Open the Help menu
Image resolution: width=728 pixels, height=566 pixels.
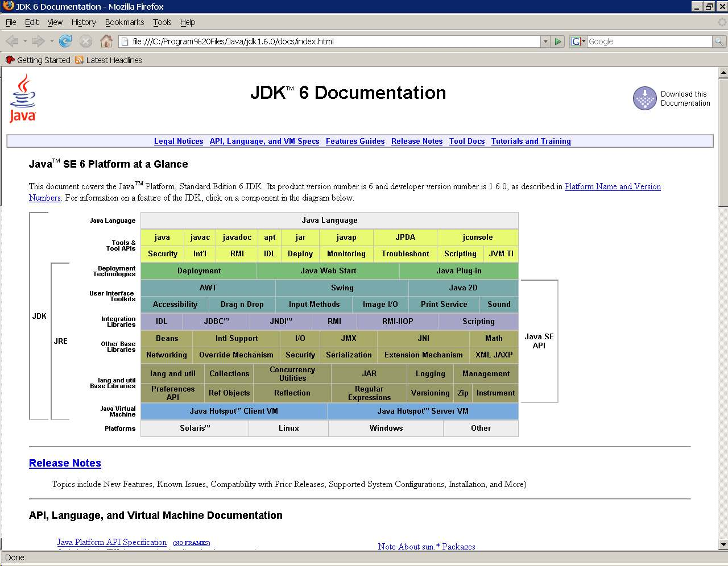(x=188, y=22)
